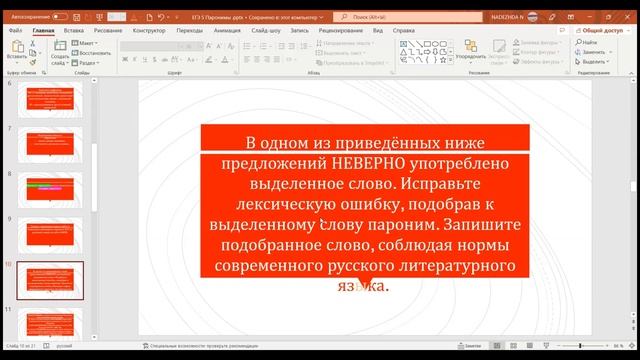The height and width of the screenshot is (360, 640).
Task: Select the triangle shape in gallery
Action: (403, 52)
